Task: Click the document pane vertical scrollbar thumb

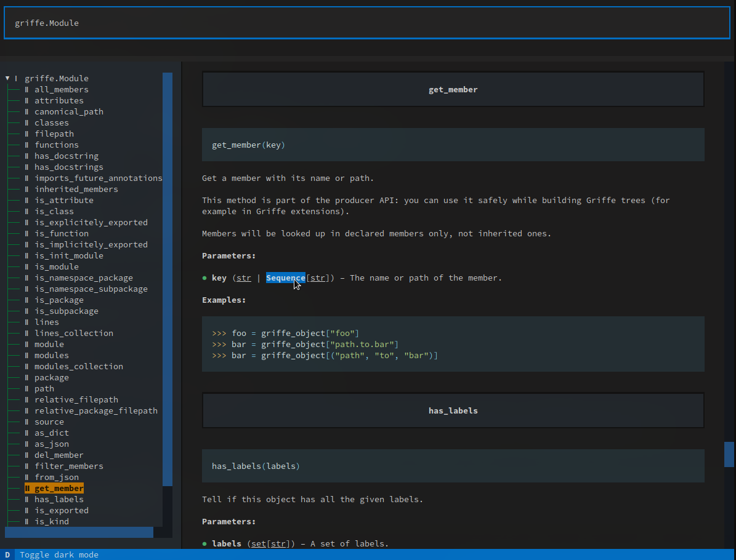Action: 729,454
